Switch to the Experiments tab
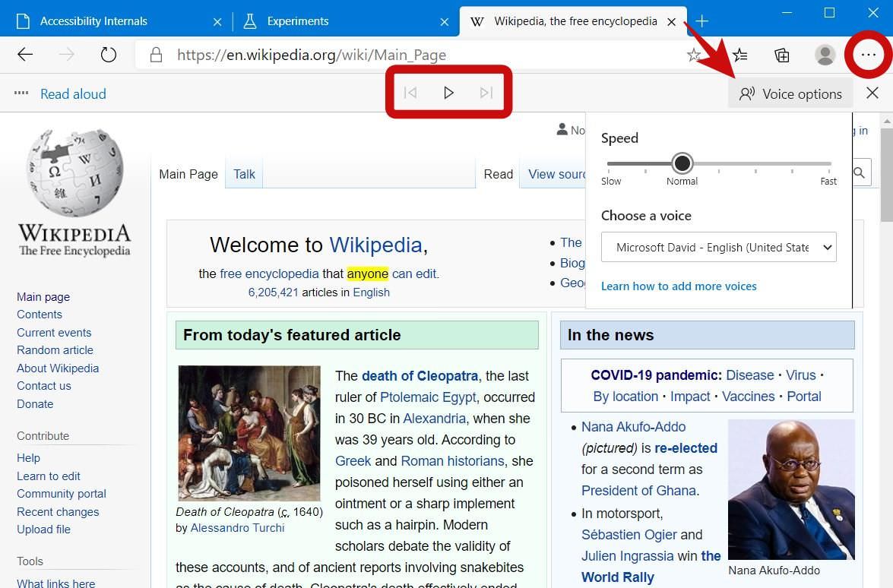Viewport: 893px width, 588px height. (x=298, y=21)
